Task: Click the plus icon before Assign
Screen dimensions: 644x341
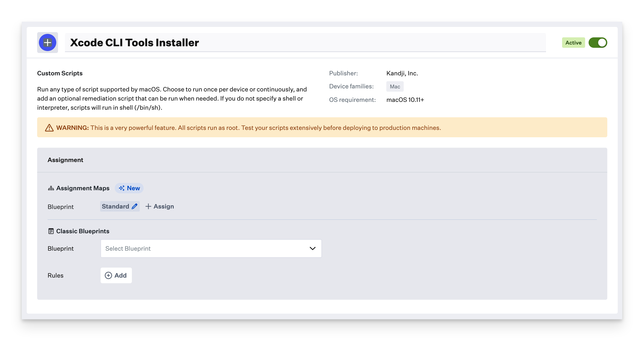Action: [148, 206]
